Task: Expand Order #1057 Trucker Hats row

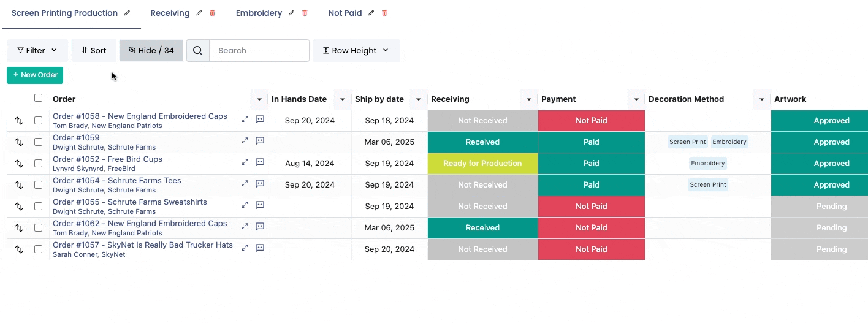Action: click(245, 248)
